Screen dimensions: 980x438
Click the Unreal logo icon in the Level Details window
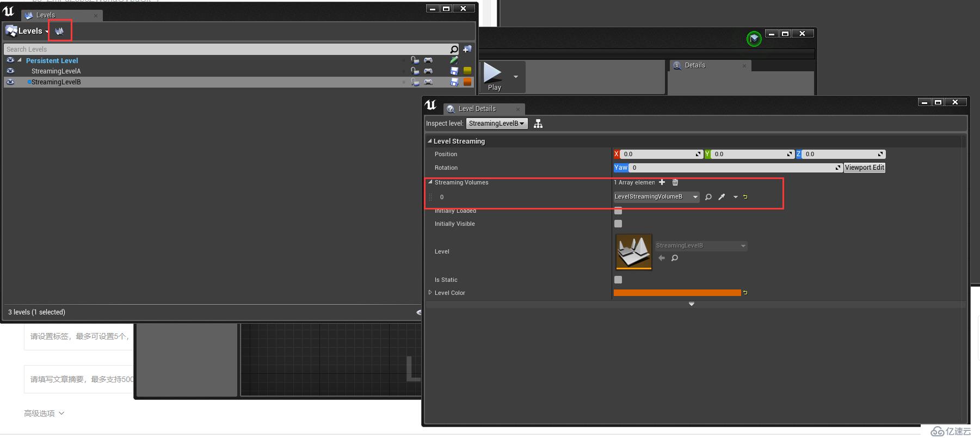pos(430,105)
